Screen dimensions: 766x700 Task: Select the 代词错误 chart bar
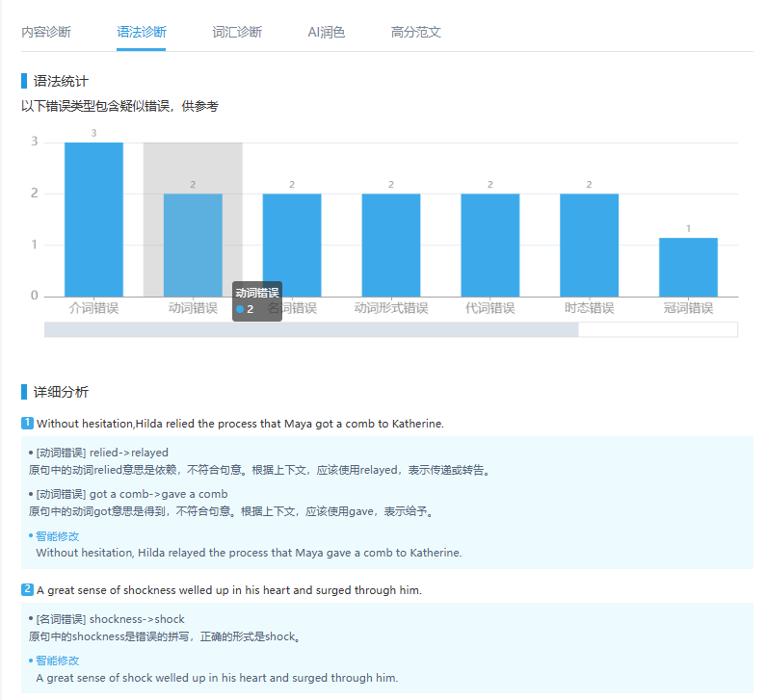[x=489, y=245]
